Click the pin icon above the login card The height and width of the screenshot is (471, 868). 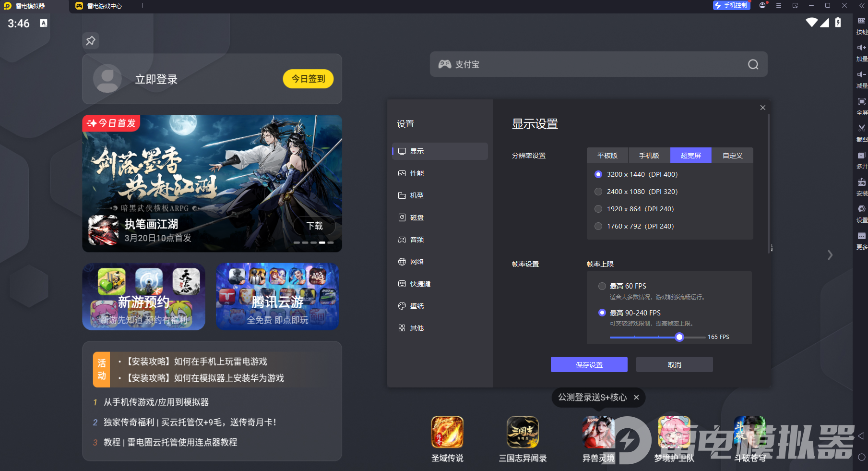click(x=91, y=41)
